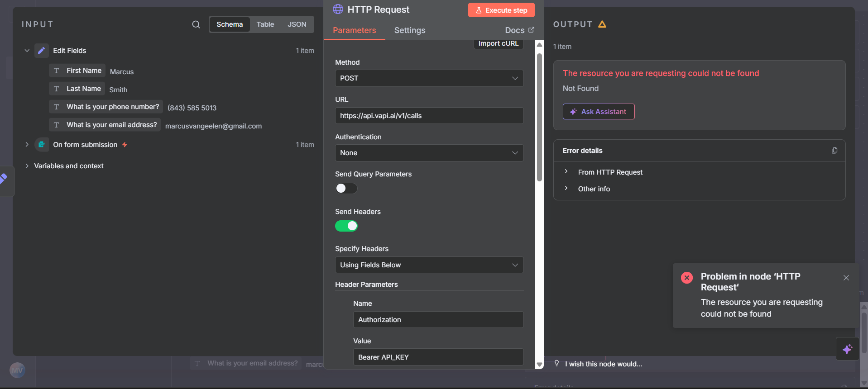This screenshot has height=389, width=868.
Task: Copy the error details with the copy icon
Action: pyautogui.click(x=834, y=151)
